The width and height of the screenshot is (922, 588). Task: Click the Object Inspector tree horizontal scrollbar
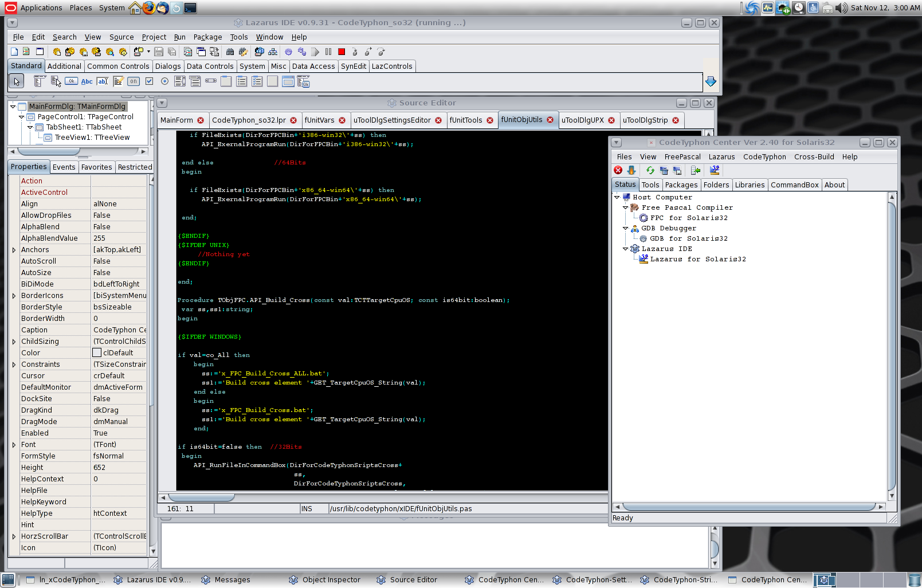pyautogui.click(x=49, y=151)
